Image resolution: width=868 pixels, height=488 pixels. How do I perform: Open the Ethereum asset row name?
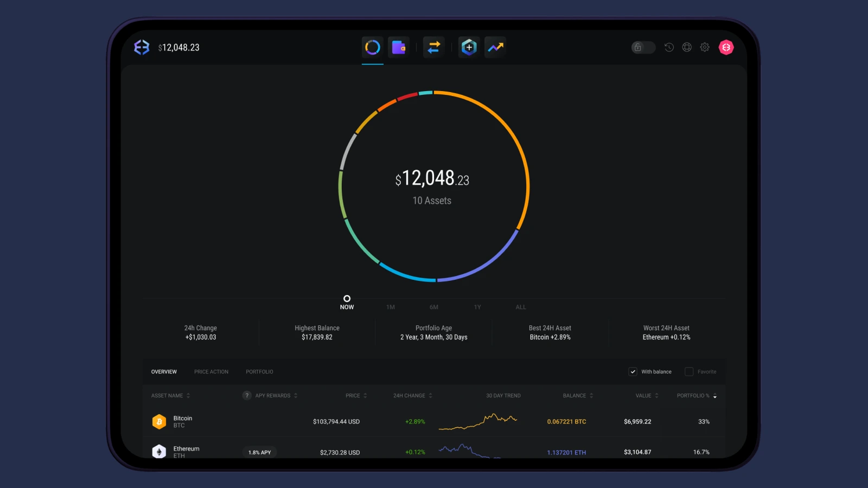[186, 448]
